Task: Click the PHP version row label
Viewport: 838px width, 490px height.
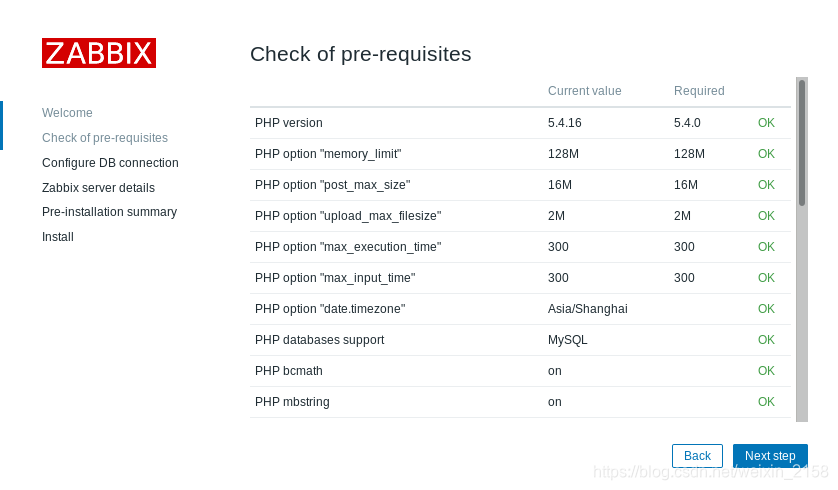Action: 289,123
